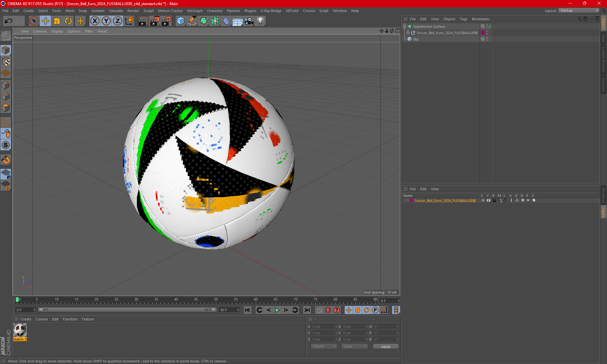Toggle Sky visibility dots
Screen dimensions: 607x364
click(x=487, y=39)
